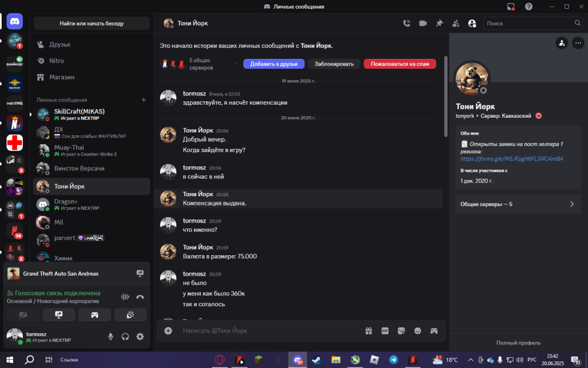The width and height of the screenshot is (588, 368).
Task: Open user settings with the gear icon
Action: point(140,337)
